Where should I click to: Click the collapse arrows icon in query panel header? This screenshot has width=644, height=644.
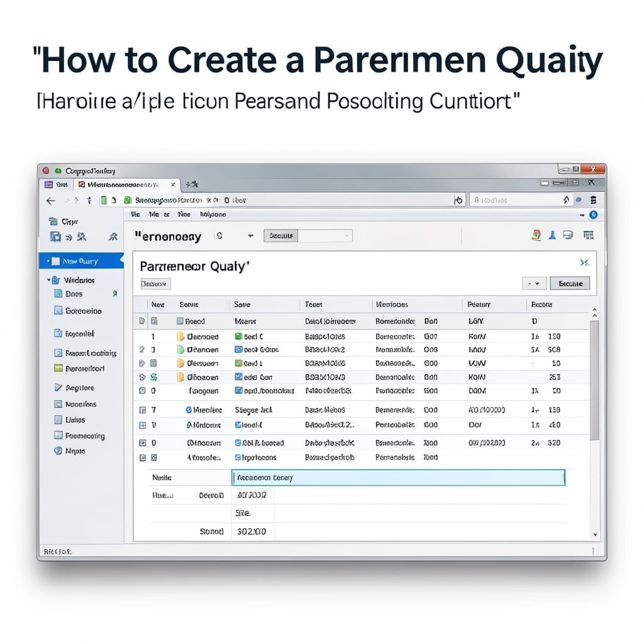[x=584, y=263]
